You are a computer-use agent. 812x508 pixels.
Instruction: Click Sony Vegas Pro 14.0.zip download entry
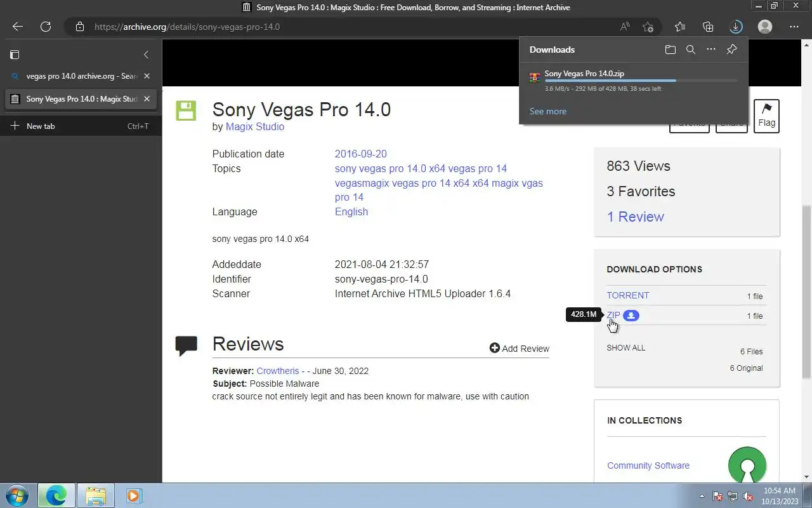pos(633,81)
